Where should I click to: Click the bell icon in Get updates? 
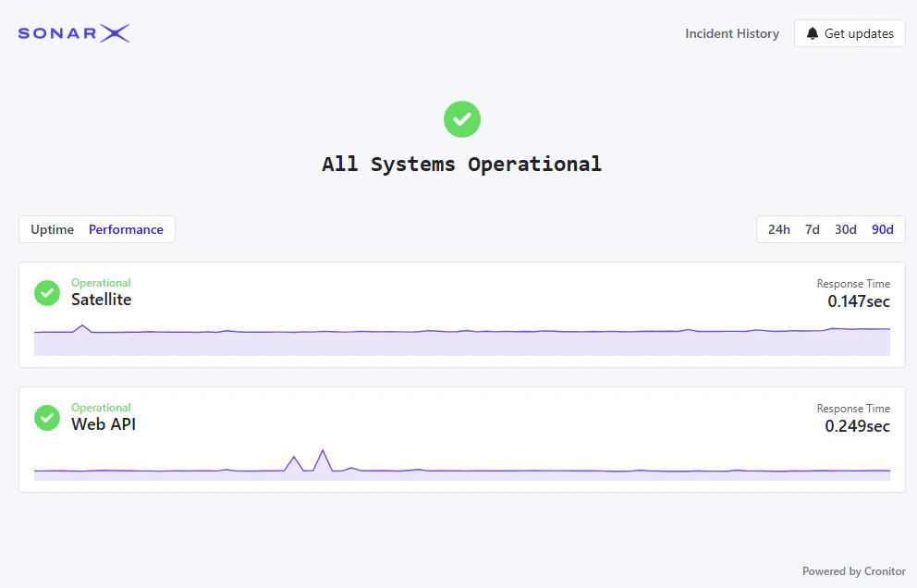click(x=813, y=33)
